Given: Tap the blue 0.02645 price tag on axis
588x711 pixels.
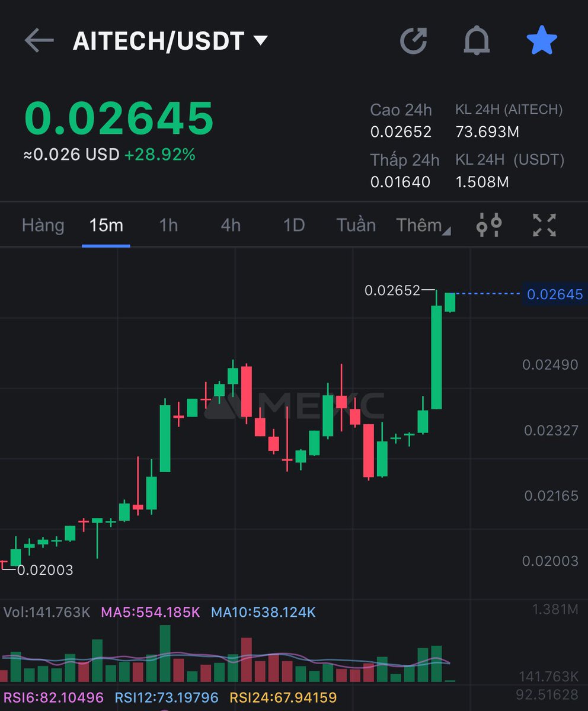Looking at the screenshot, I should tap(555, 294).
